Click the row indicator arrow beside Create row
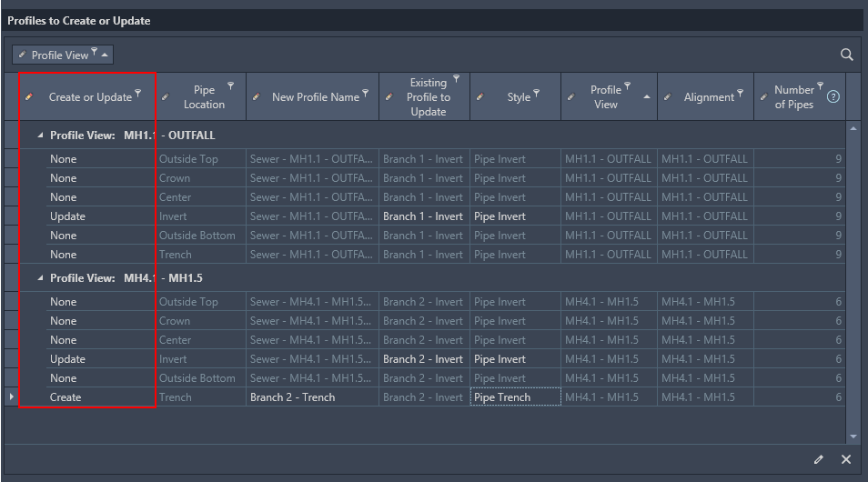 pos(11,397)
